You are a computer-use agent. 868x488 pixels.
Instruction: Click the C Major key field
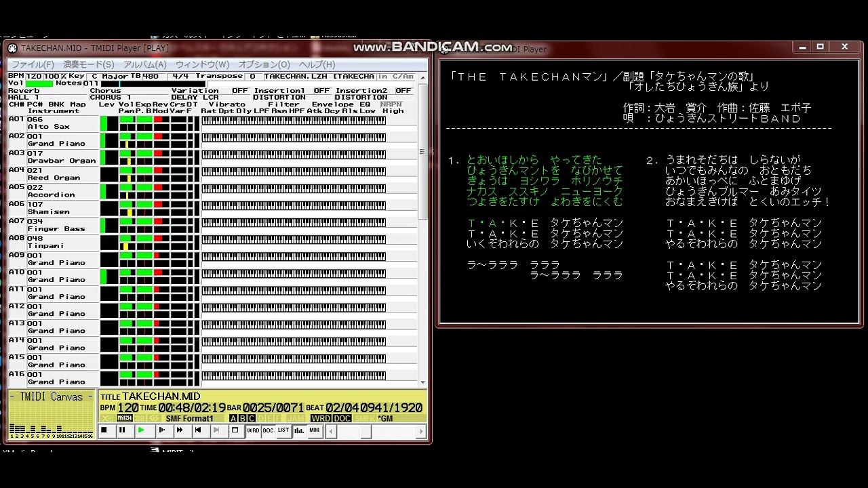click(108, 77)
